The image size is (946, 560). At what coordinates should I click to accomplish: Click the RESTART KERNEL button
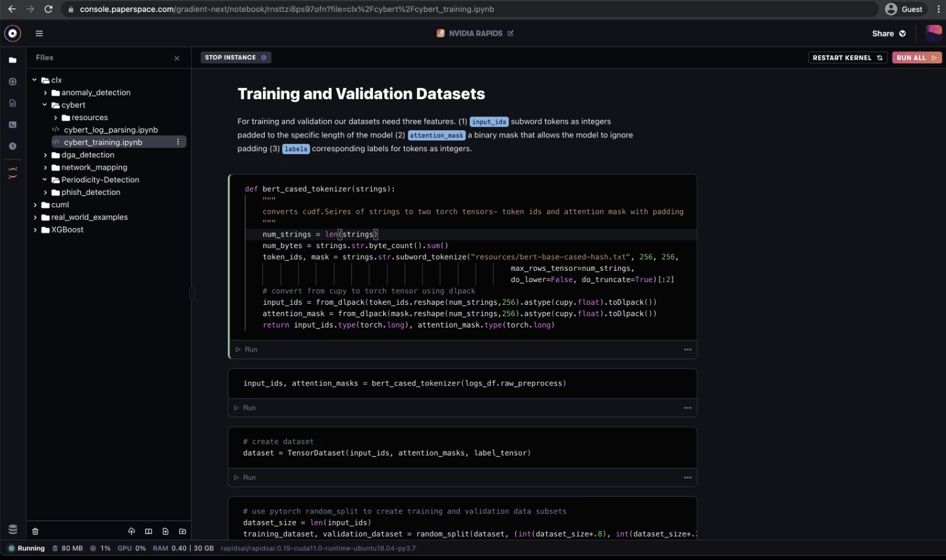pos(847,58)
